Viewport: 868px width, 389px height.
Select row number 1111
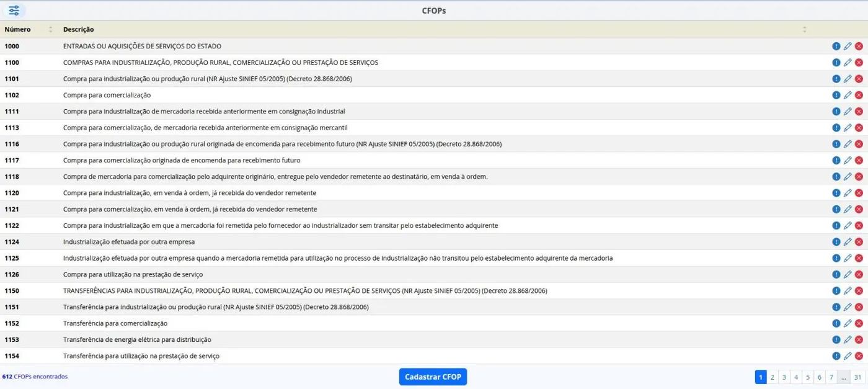12,112
